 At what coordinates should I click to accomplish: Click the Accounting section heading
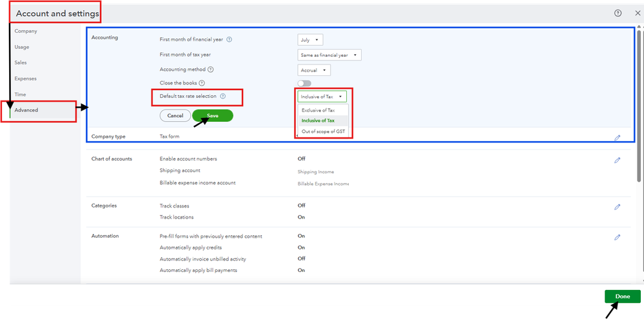coord(104,37)
